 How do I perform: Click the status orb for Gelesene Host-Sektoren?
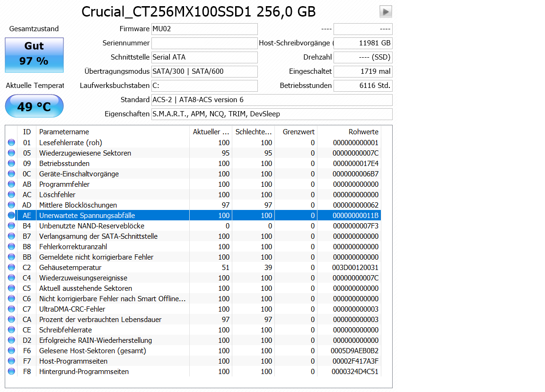(x=11, y=351)
